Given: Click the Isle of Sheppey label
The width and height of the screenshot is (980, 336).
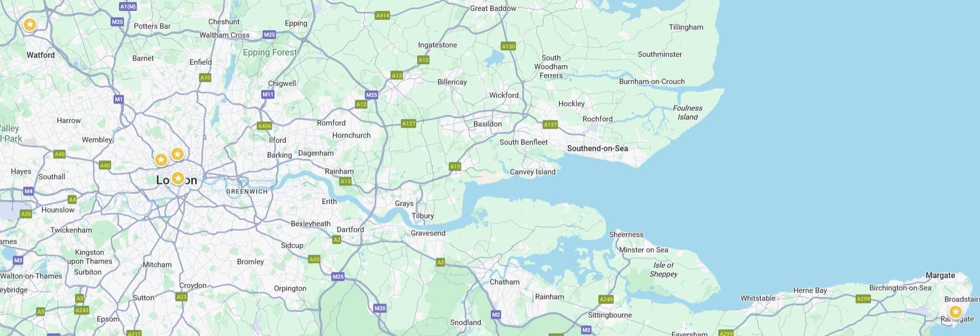Looking at the screenshot, I should point(663,270).
